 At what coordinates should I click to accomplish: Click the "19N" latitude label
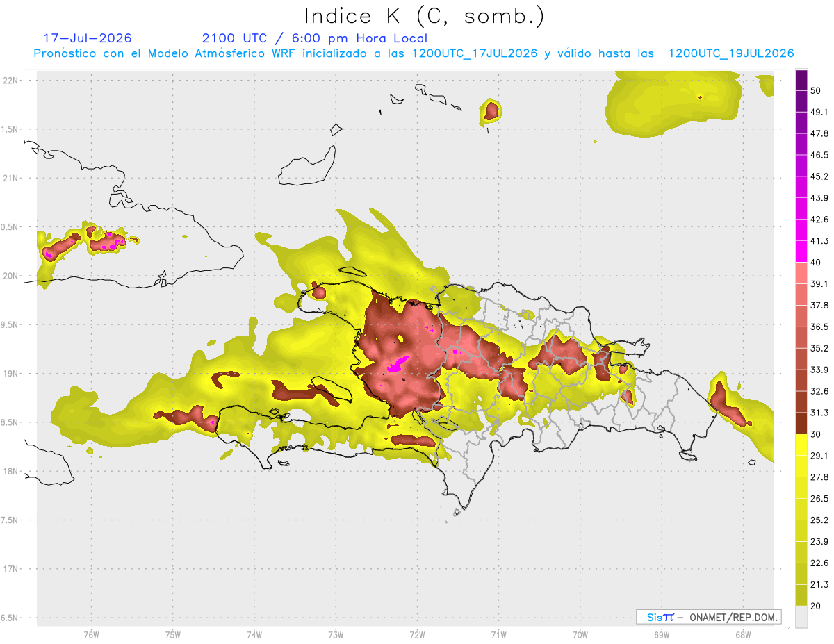click(x=11, y=373)
